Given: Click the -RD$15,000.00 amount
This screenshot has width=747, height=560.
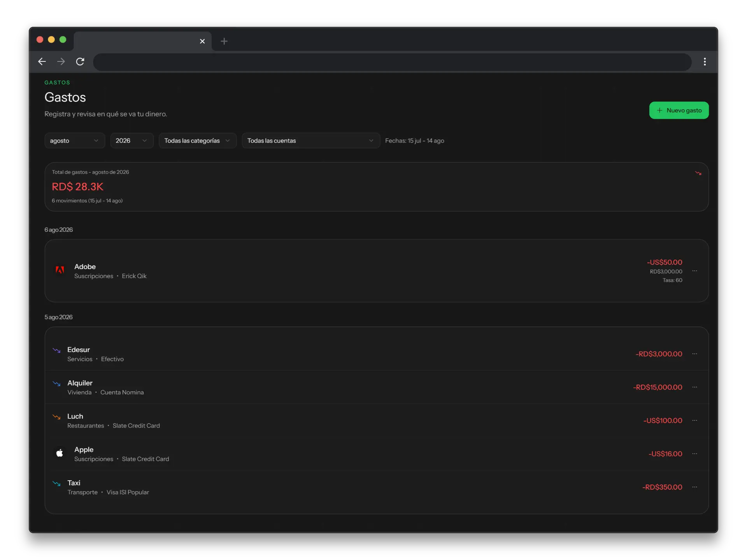Looking at the screenshot, I should (x=658, y=387).
